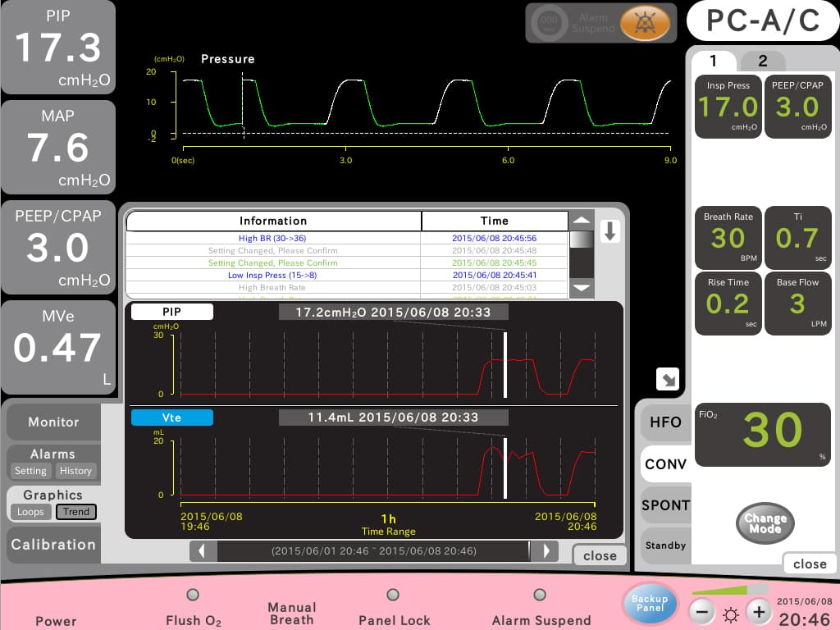Increase screen brightness with the plus button

tap(759, 612)
